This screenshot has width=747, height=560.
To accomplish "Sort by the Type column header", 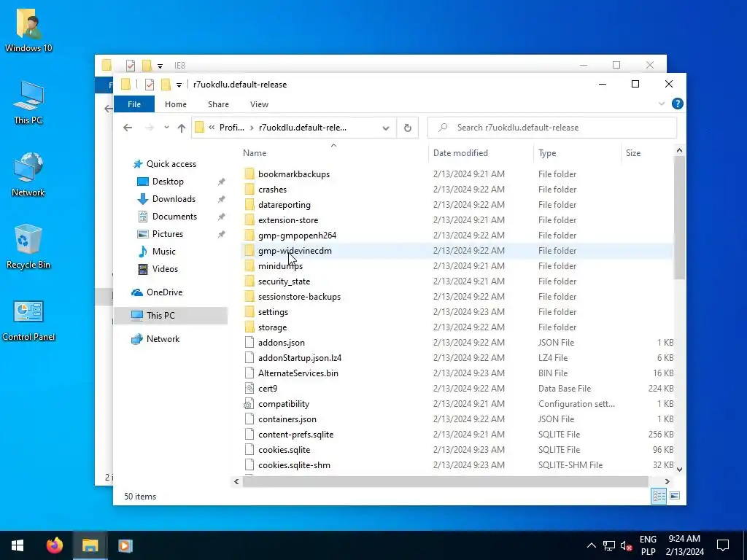I will click(x=578, y=153).
